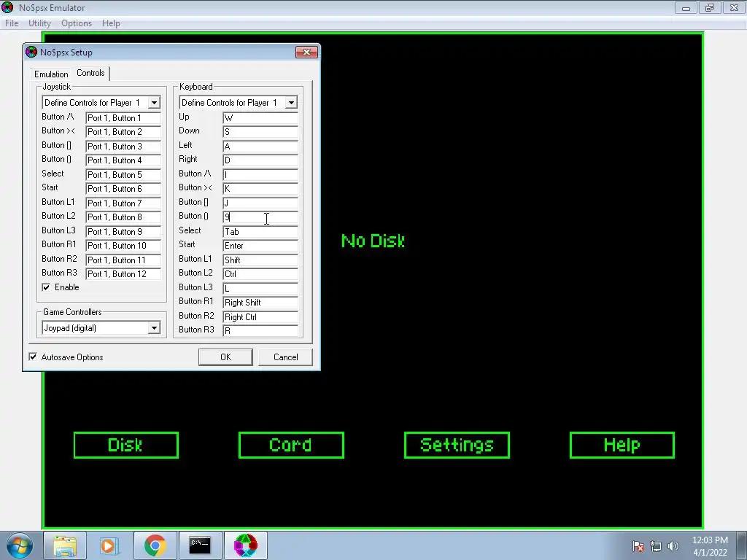This screenshot has height=560, width=747.
Task: Expand Joystick player selection dropdown
Action: tap(154, 103)
